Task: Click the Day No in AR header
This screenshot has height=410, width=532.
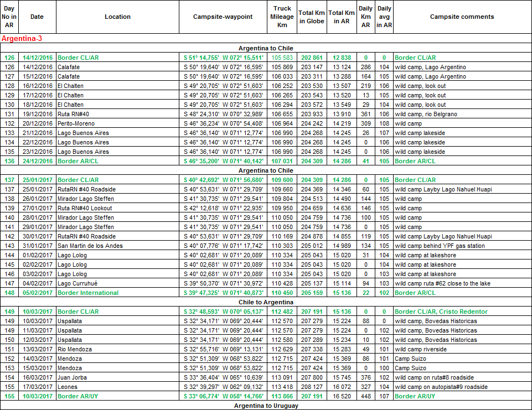Action: [9, 17]
